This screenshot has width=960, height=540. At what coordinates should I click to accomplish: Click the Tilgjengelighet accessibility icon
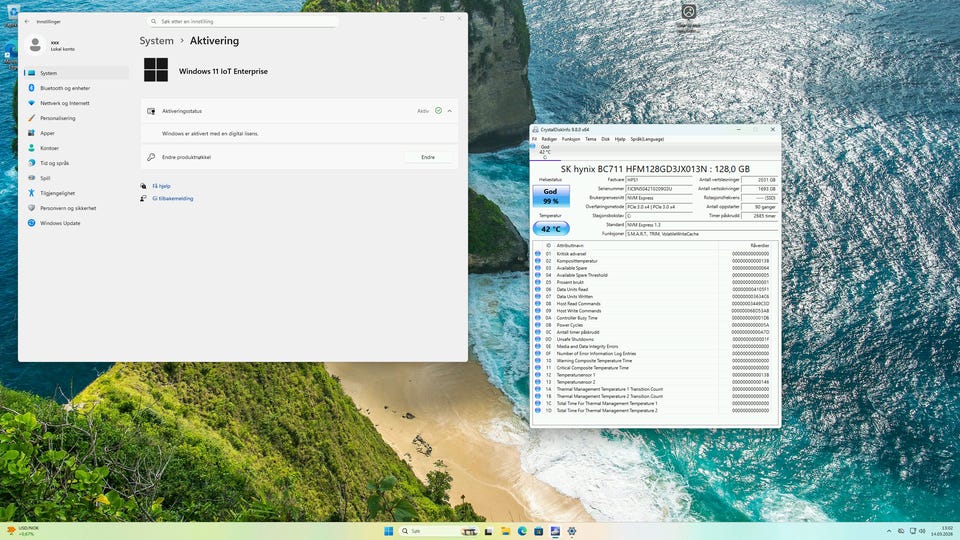pyautogui.click(x=31, y=193)
